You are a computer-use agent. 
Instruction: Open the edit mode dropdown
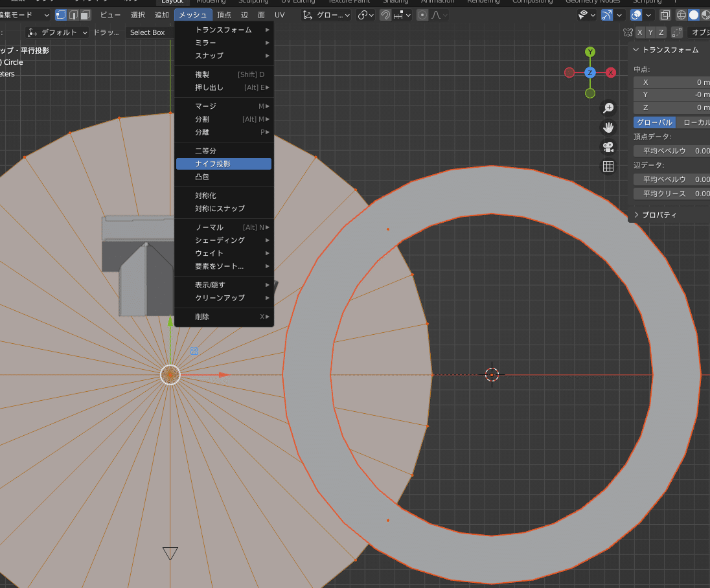25,15
